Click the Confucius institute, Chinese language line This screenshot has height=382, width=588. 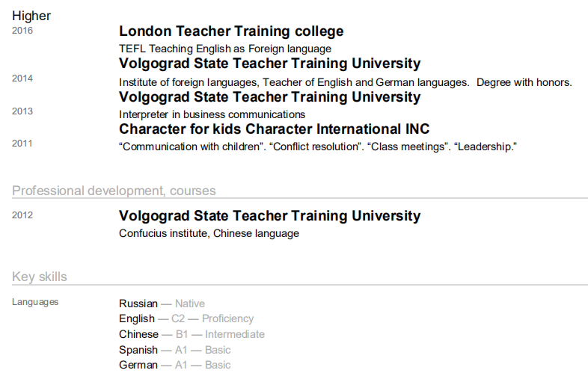click(x=209, y=233)
